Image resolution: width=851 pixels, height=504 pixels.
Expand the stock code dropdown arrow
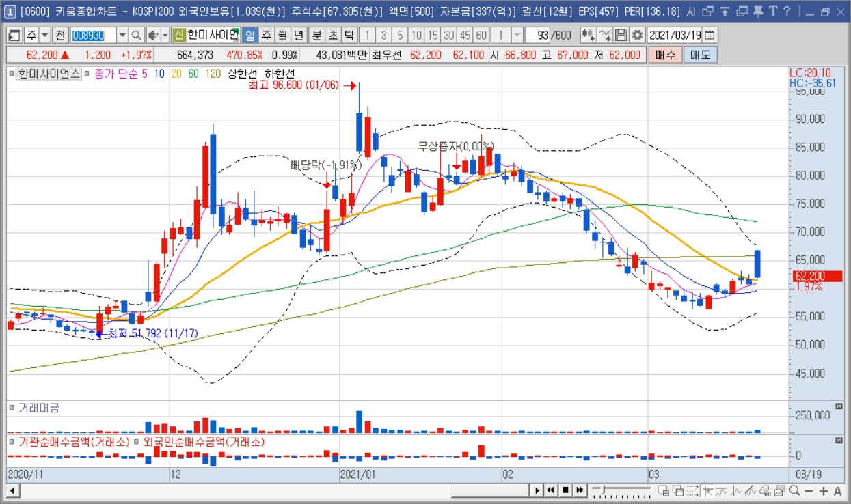pyautogui.click(x=122, y=36)
